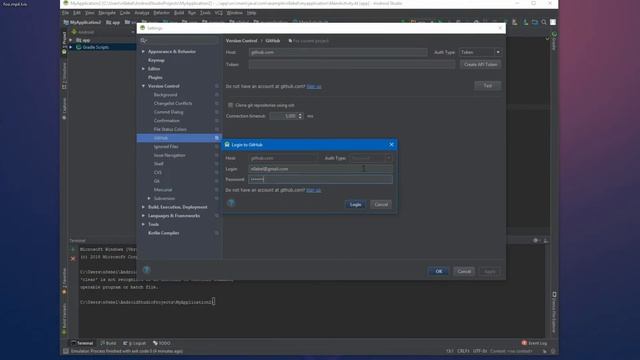Select Git settings item
The image size is (640, 360).
[157, 181]
